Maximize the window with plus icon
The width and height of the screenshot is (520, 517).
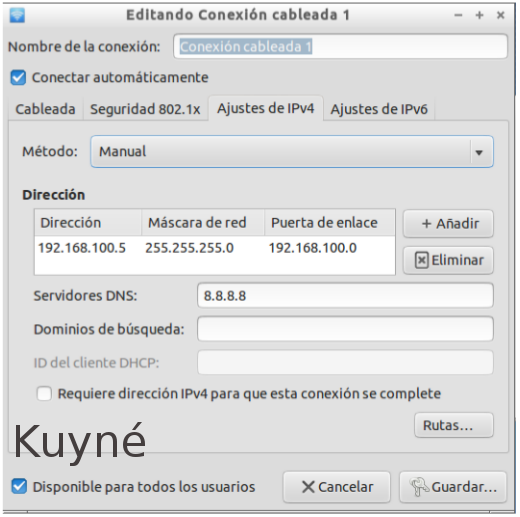coord(479,15)
